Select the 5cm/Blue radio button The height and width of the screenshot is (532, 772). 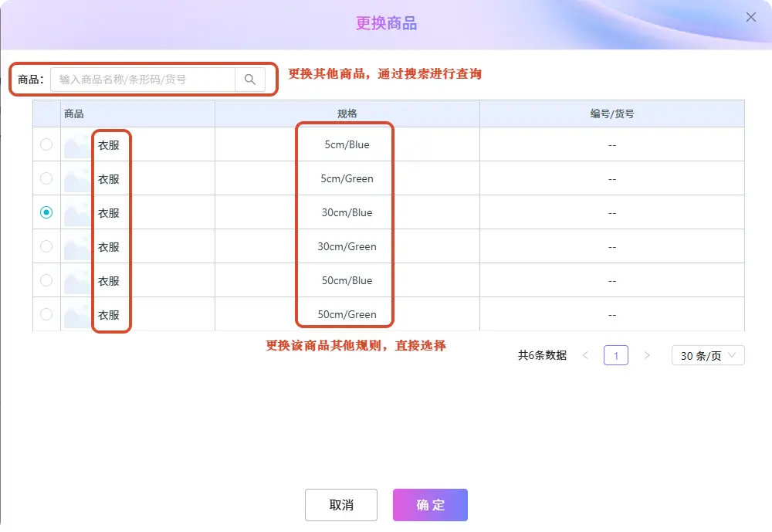coord(46,144)
